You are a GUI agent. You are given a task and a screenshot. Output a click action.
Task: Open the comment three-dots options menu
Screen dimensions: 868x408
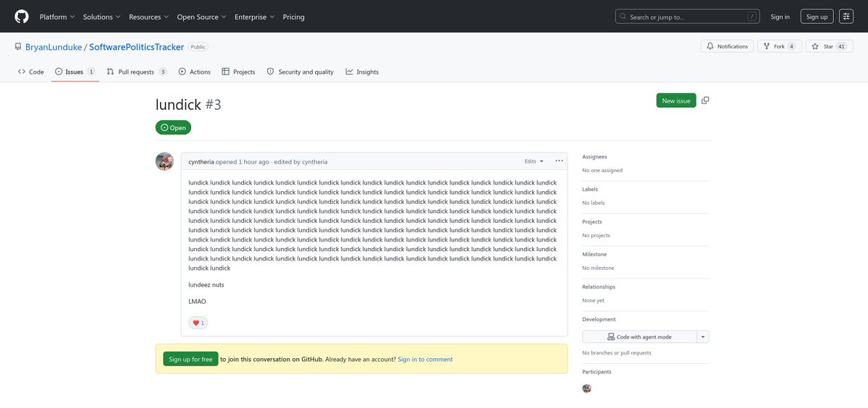559,161
